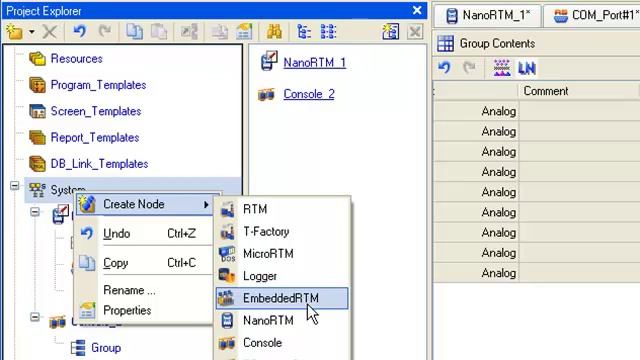This screenshot has width=640, height=360.
Task: Click the Console_2 node icon
Action: (x=267, y=94)
